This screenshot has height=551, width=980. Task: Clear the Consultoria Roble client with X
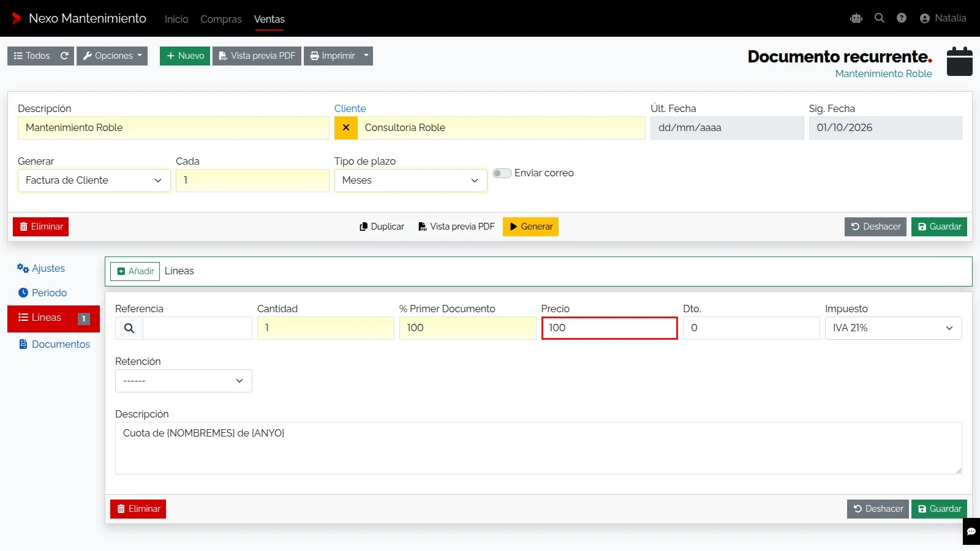(x=346, y=128)
